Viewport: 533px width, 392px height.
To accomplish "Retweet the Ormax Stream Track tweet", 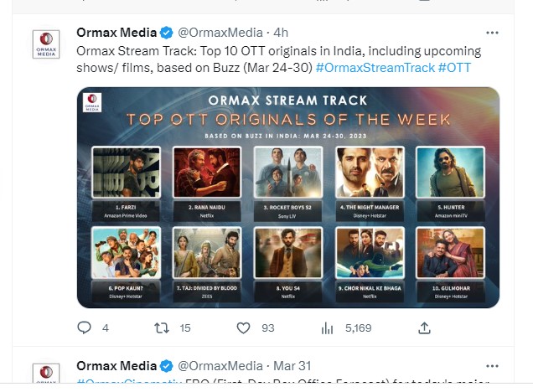I will point(162,328).
